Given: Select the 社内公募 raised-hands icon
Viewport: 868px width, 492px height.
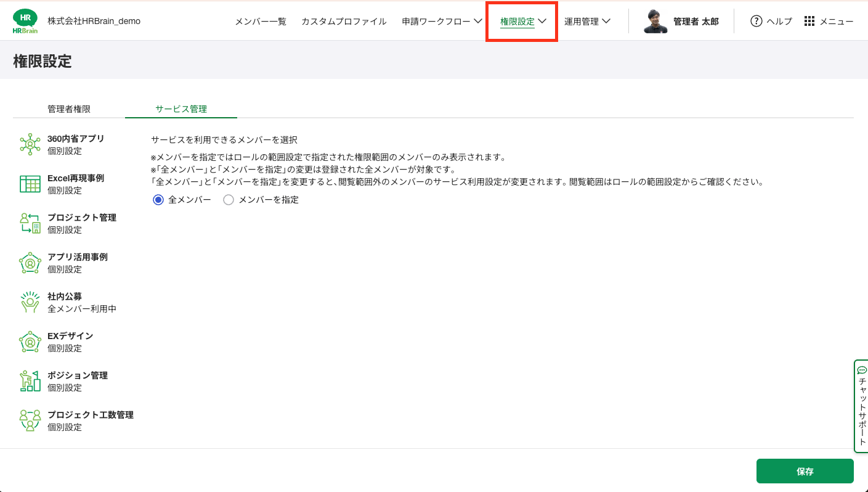Looking at the screenshot, I should point(30,302).
